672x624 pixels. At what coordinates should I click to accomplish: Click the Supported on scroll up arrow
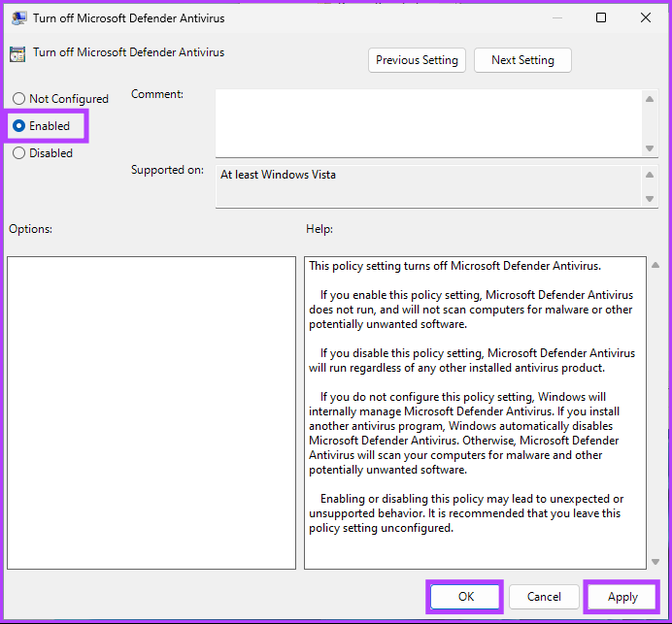pos(650,176)
